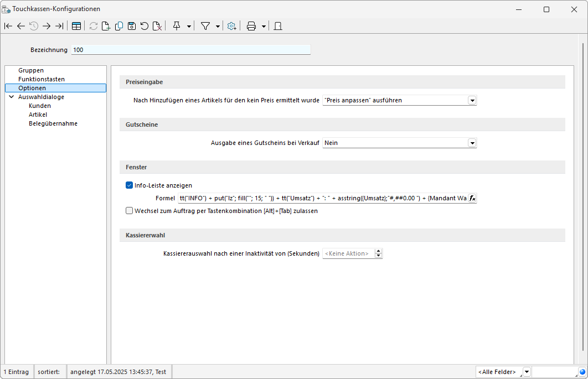Select Funktionstasten in the navigation tree

click(x=41, y=79)
